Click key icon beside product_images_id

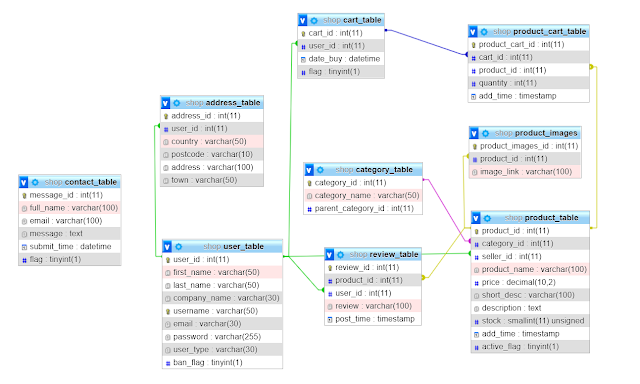[x=475, y=146]
